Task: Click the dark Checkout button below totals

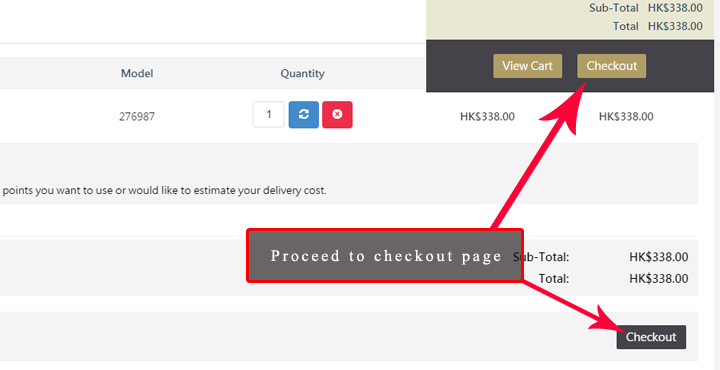Action: [651, 337]
